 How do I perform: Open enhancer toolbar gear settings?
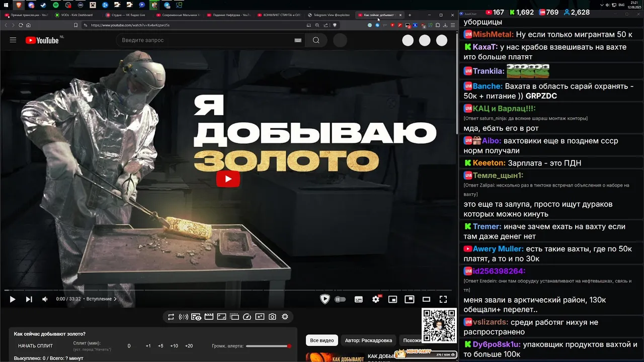tap(285, 317)
